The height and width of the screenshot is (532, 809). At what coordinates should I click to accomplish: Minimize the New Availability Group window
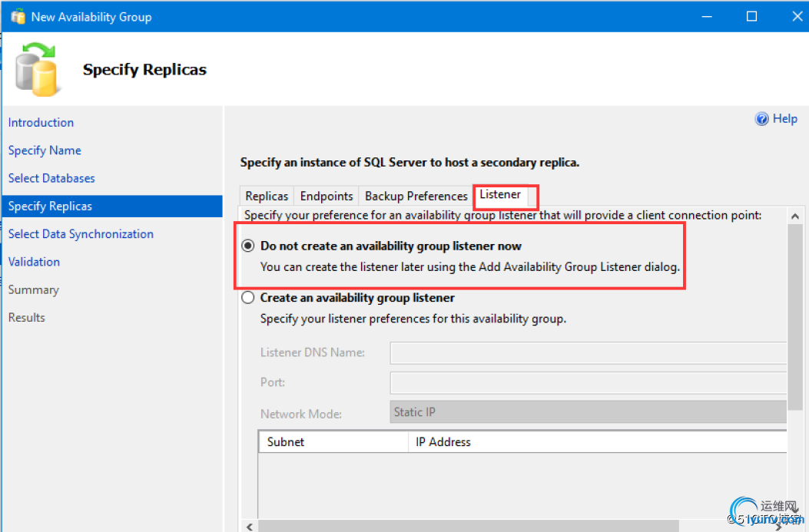(707, 16)
